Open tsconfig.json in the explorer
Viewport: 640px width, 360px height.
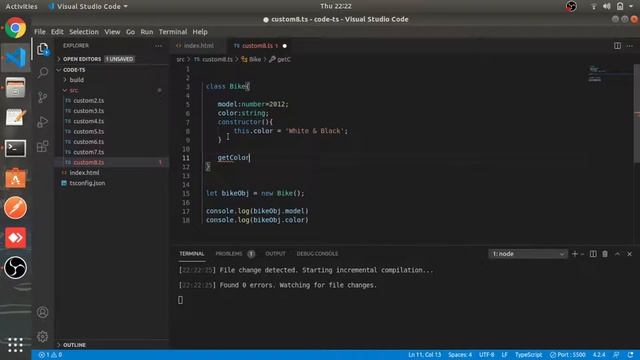(87, 183)
